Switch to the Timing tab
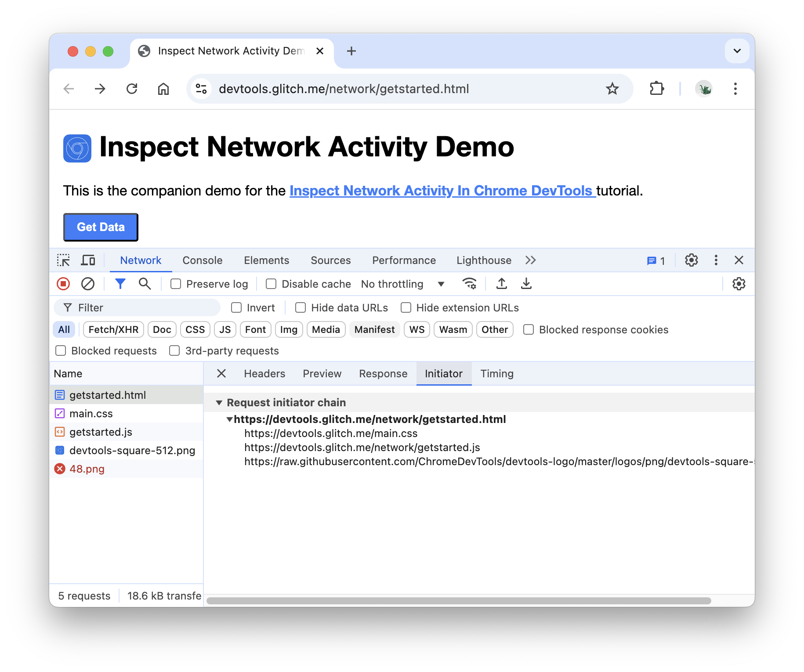804x672 pixels. (x=496, y=373)
